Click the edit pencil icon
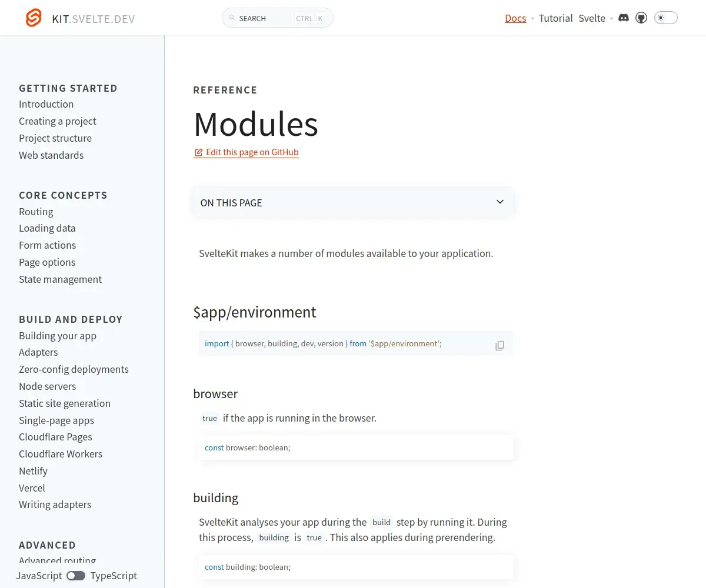Viewport: 706px width, 588px height. coord(198,152)
